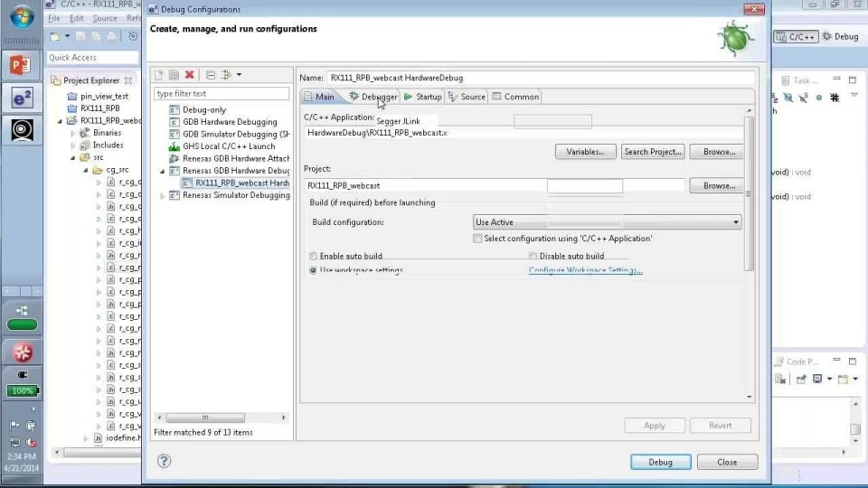Delete selected launch configuration with red X

tap(189, 75)
